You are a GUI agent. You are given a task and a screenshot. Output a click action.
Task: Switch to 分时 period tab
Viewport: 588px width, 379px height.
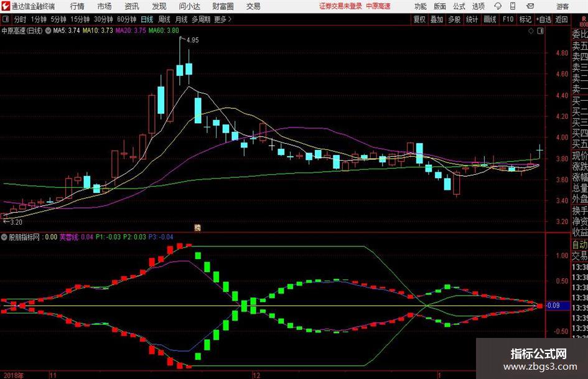(20, 19)
